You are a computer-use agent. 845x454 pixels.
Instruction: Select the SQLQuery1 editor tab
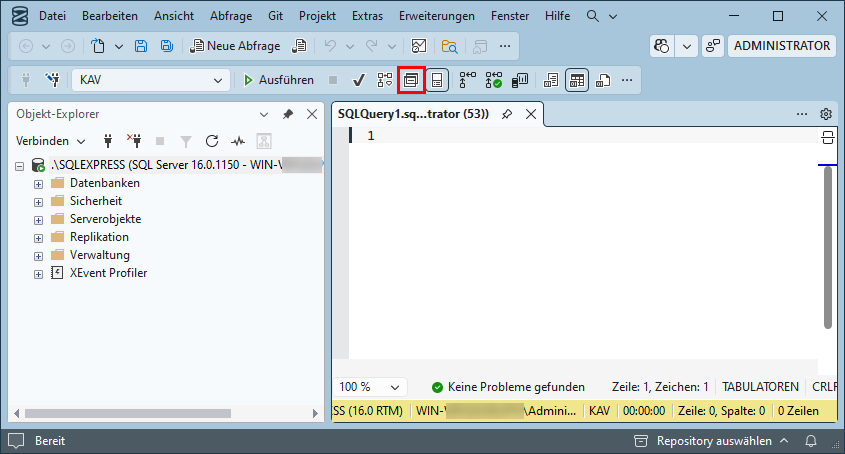[413, 114]
